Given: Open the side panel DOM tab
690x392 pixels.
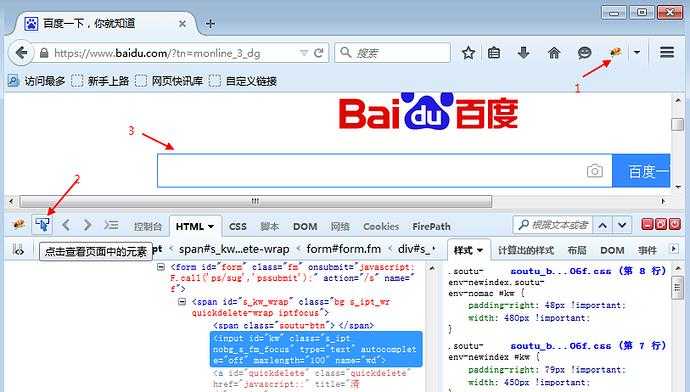Looking at the screenshot, I should coord(612,250).
